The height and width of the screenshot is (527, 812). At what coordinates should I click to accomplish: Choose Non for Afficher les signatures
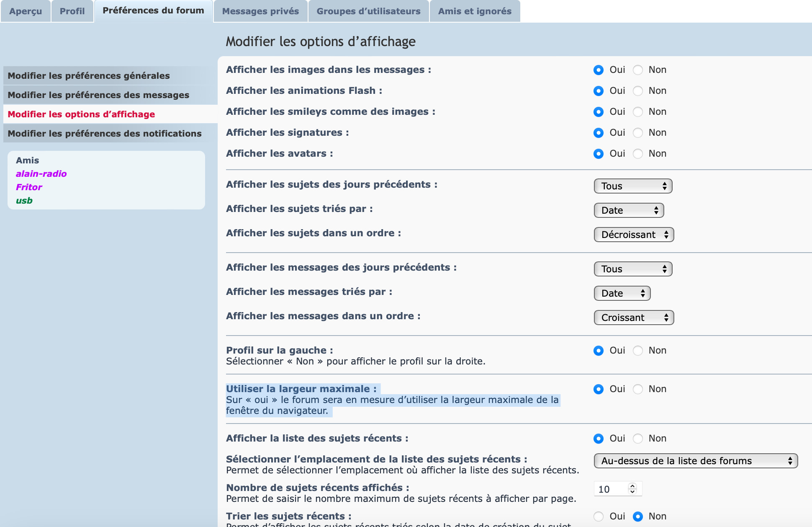coord(638,133)
